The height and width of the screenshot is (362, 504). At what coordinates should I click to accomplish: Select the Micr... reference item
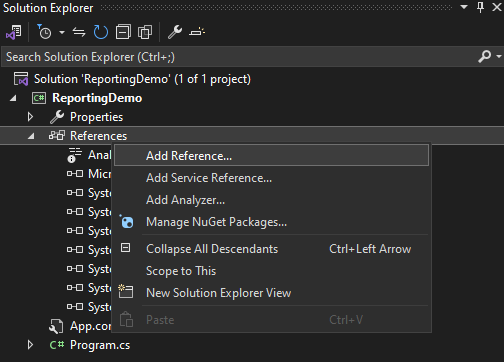(x=99, y=174)
